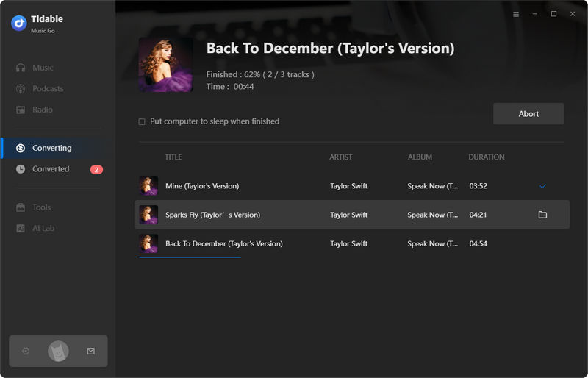Image resolution: width=588 pixels, height=378 pixels.
Task: Select the Converting sidebar tab
Action: tap(57, 148)
